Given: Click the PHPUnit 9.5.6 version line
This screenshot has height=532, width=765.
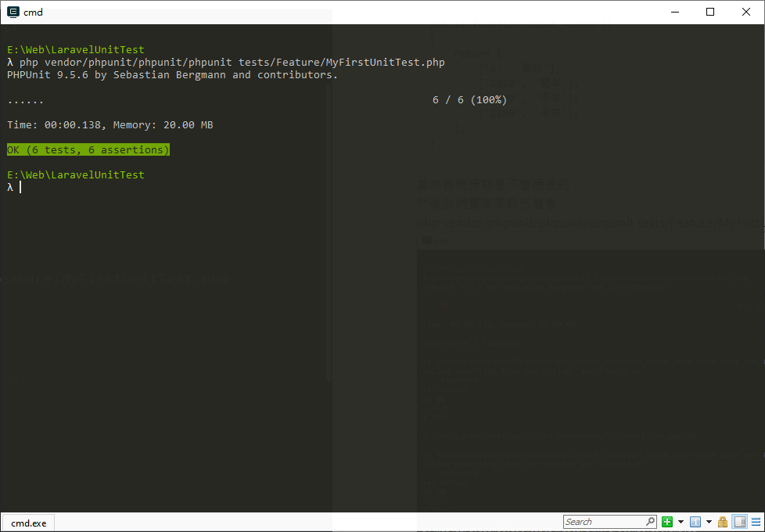Looking at the screenshot, I should (x=172, y=74).
